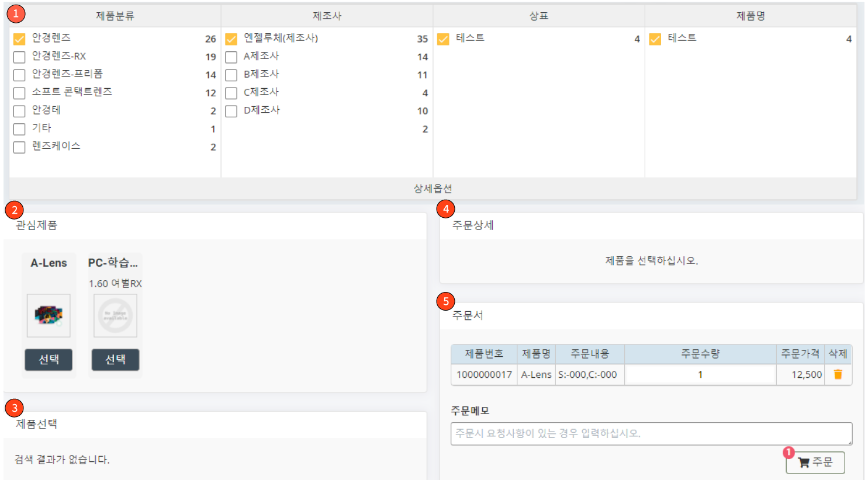Uncheck 테스트 under the 상표 column

pyautogui.click(x=442, y=37)
